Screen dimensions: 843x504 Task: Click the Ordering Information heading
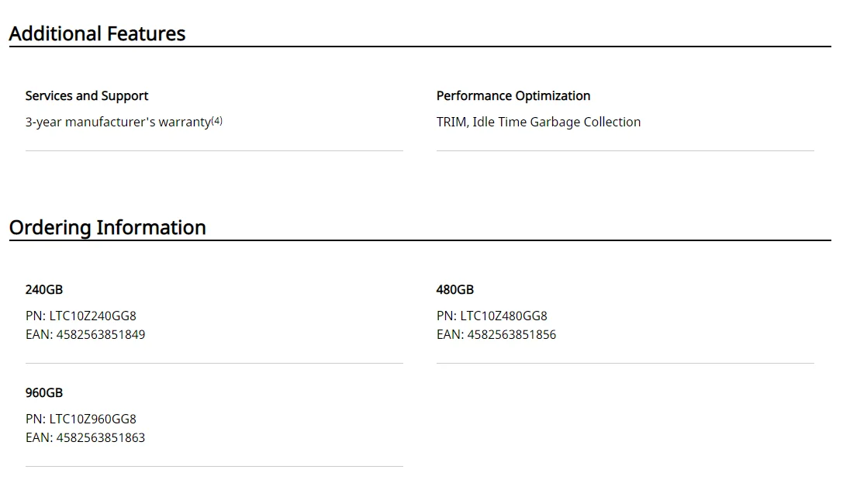[x=107, y=227]
